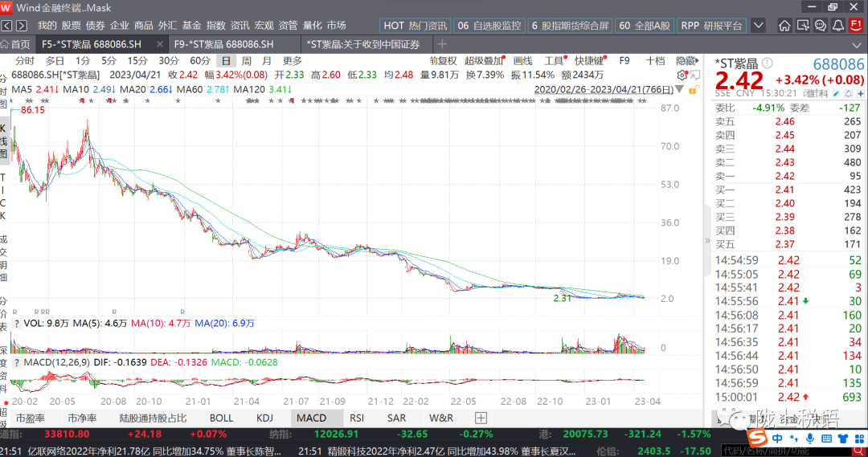
Task: Go to 首页 home tab
Action: point(17,44)
